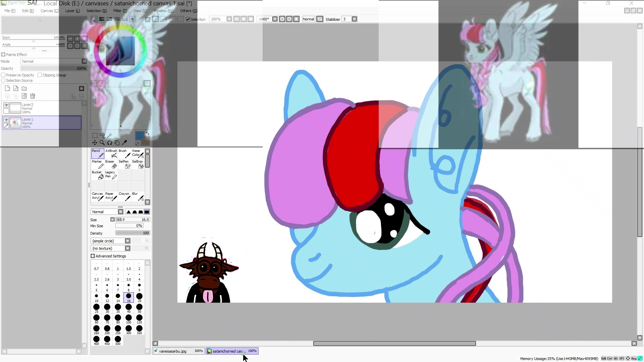Open the Others menu

click(189, 11)
